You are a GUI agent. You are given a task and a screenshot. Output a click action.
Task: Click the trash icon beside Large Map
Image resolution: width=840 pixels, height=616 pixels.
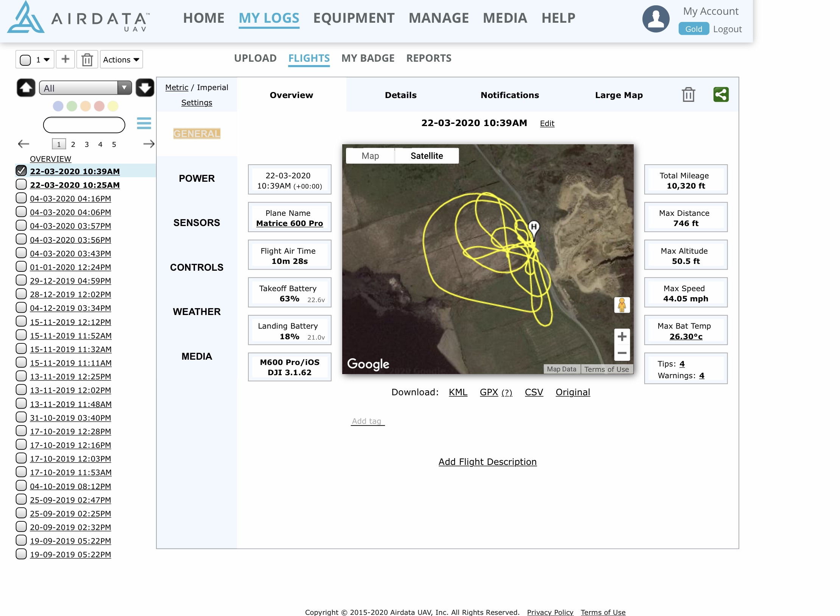point(688,95)
